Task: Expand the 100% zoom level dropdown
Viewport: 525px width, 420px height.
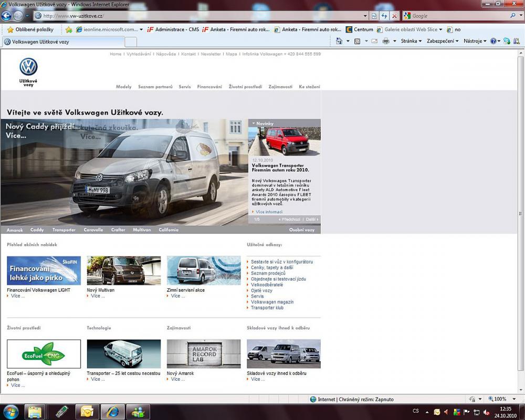Action: click(x=514, y=399)
